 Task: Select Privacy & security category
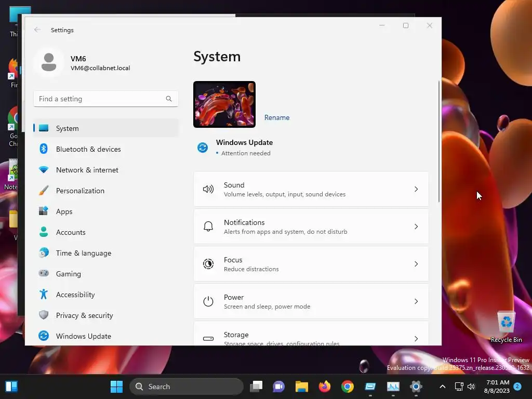click(x=105, y=315)
